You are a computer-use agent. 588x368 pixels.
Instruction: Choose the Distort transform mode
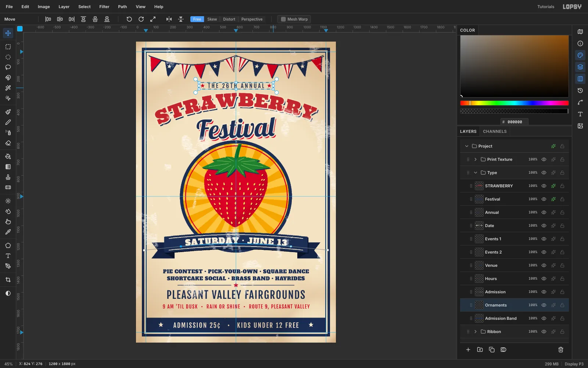coord(229,19)
